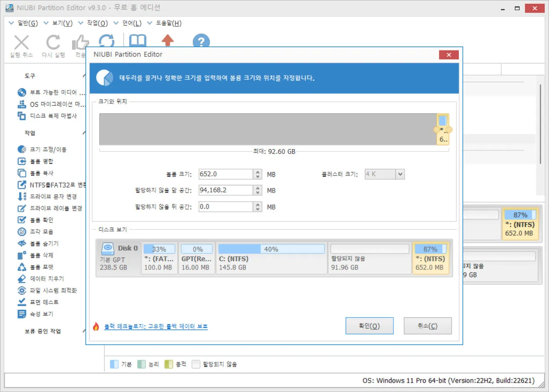Select the C: (NTFS) 145.8 GB partition
Image resolution: width=549 pixels, height=392 pixels.
pos(271,258)
